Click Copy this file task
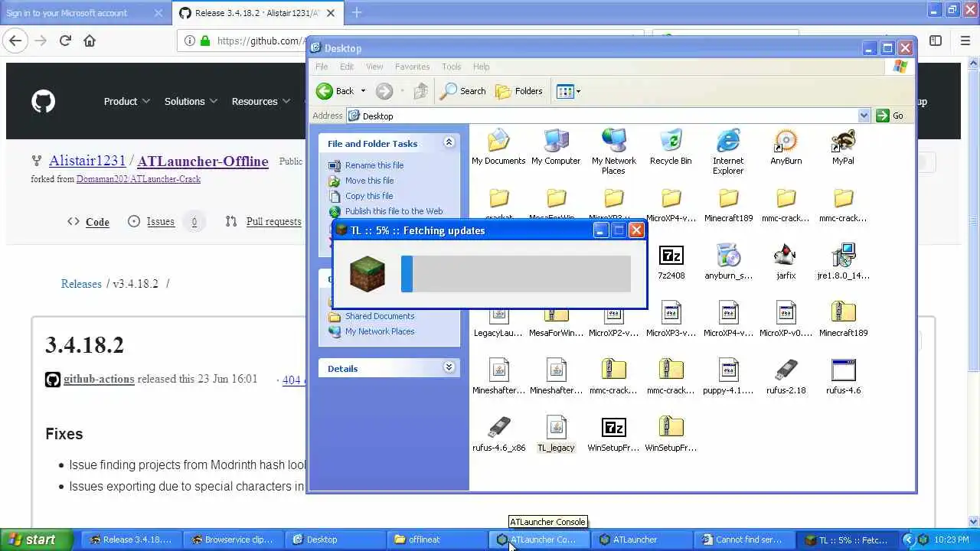 pos(369,196)
